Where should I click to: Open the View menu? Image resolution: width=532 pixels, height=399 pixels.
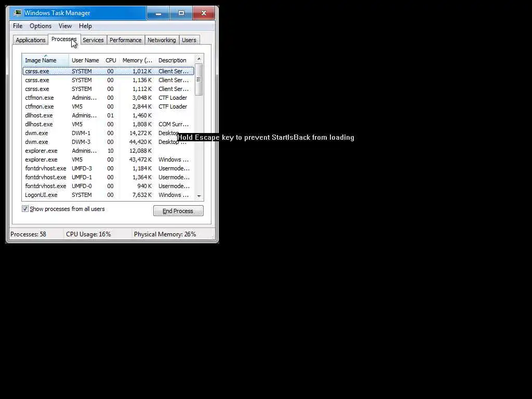65,26
